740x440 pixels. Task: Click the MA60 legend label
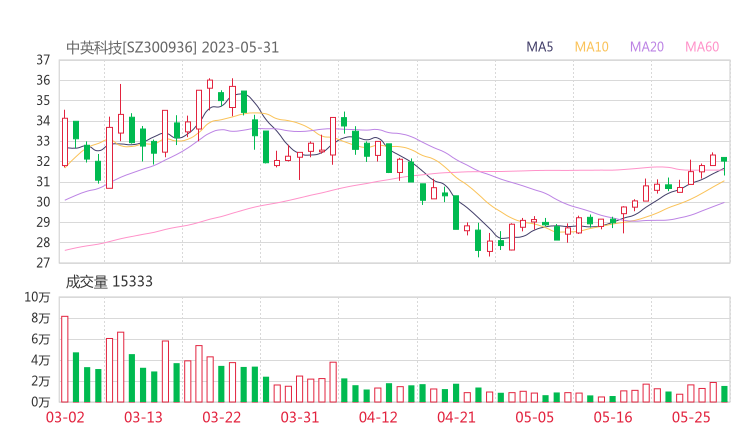tap(702, 47)
